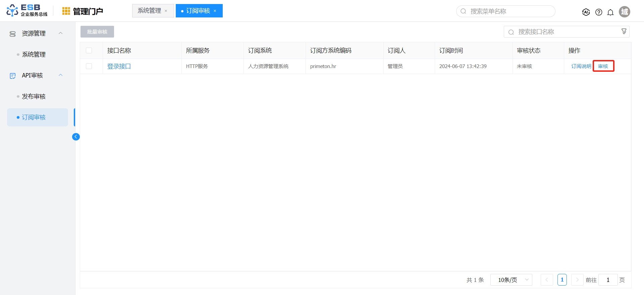Screen dimensions: 644x295
Task: Click the user avatar icon
Action: point(624,12)
